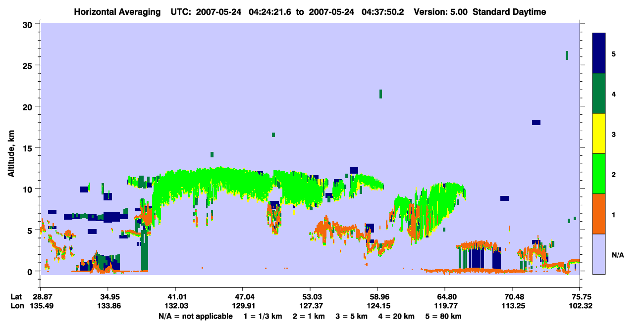Click the small green mark near 26 km altitude
This screenshot has height=330, width=644.
click(x=567, y=55)
